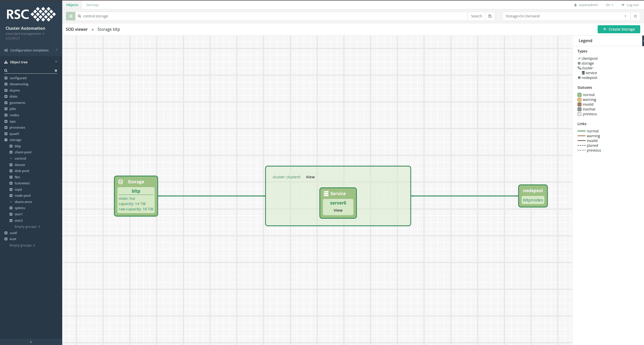Click the Log out icon
The image size is (644, 345).
pyautogui.click(x=623, y=5)
